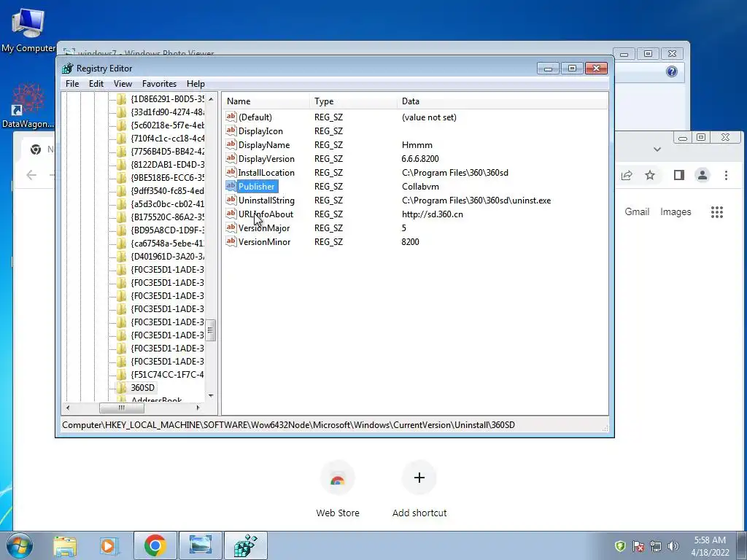
Task: Select the {7756B4D5-BB42-42 key
Action: (167, 152)
